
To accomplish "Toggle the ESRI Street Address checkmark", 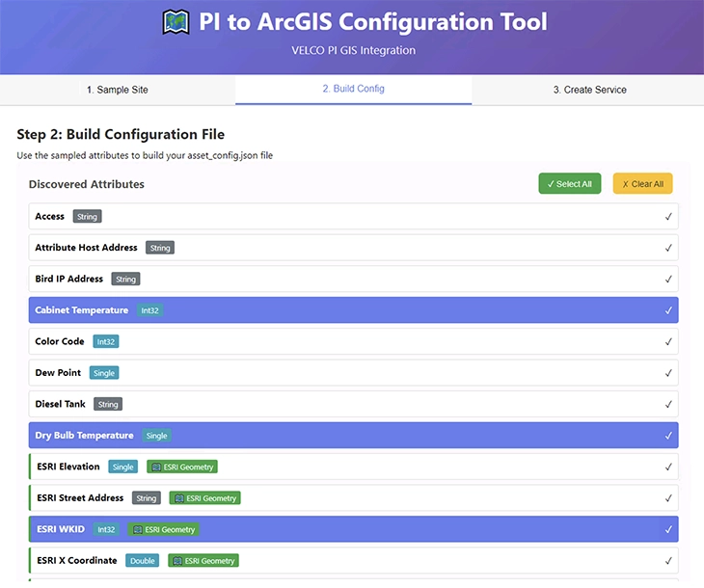I will click(x=668, y=498).
